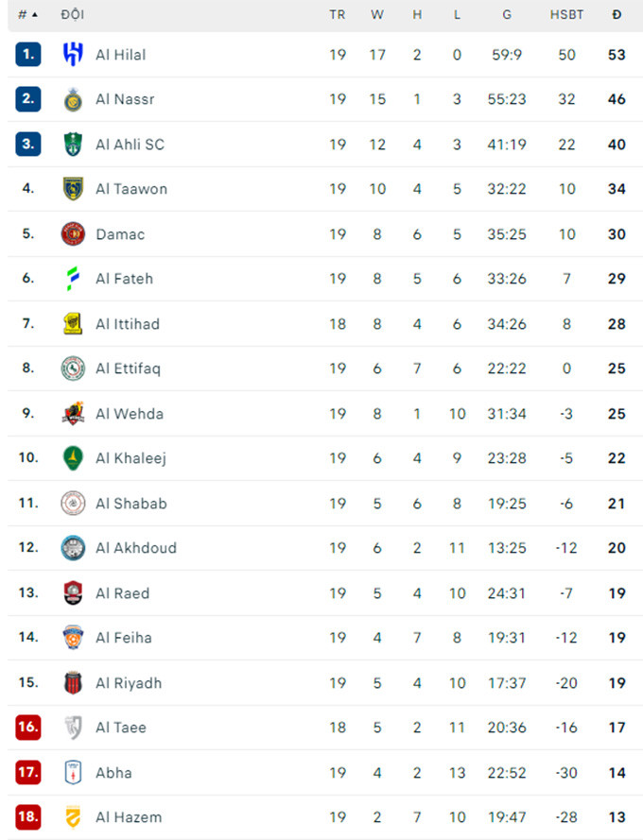Click the Al Hazem yellow logo
The width and height of the screenshot is (643, 840).
[73, 817]
